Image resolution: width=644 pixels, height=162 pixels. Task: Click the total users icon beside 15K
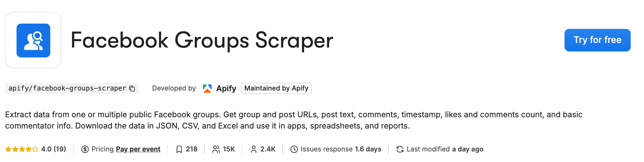tap(216, 149)
